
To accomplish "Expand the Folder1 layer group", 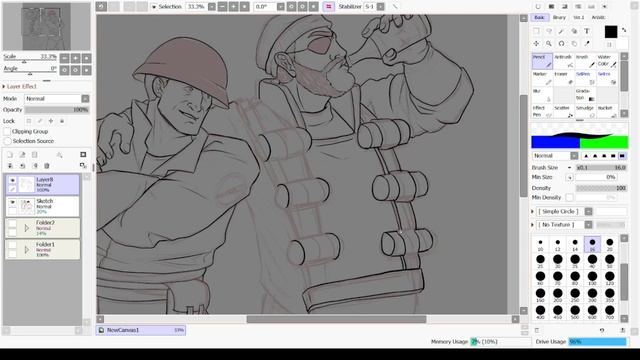I will 27,249.
